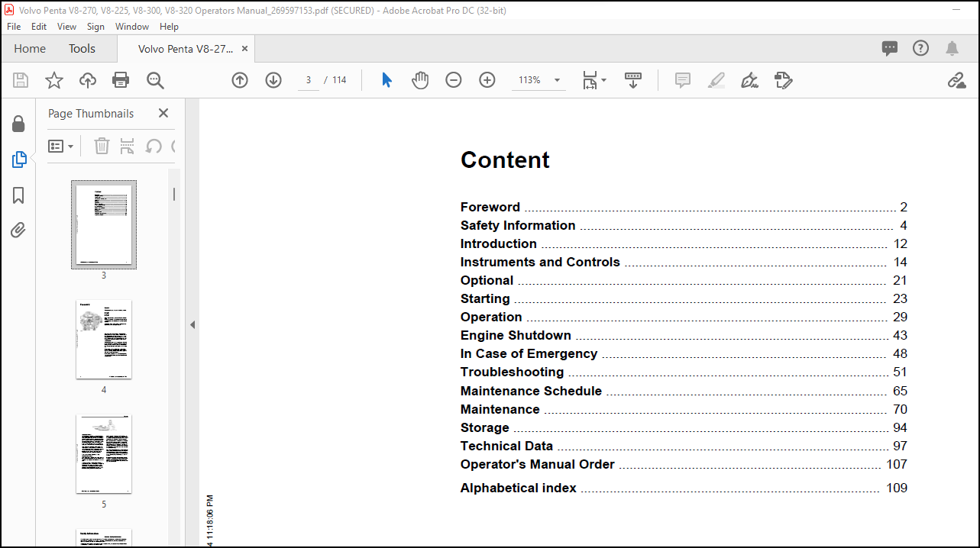
Task: Open the comments chat bubble icon
Action: [890, 49]
